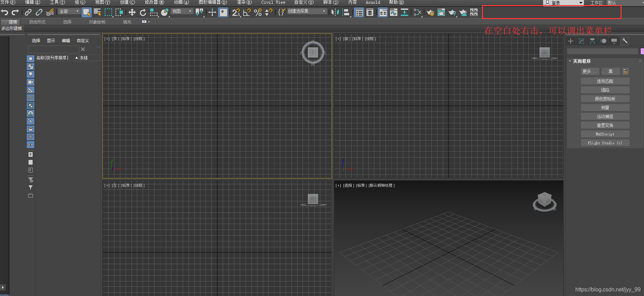The width and height of the screenshot is (644, 296).
Task: Toggle Select and Manipulate crosshair tool
Action: 212,13
